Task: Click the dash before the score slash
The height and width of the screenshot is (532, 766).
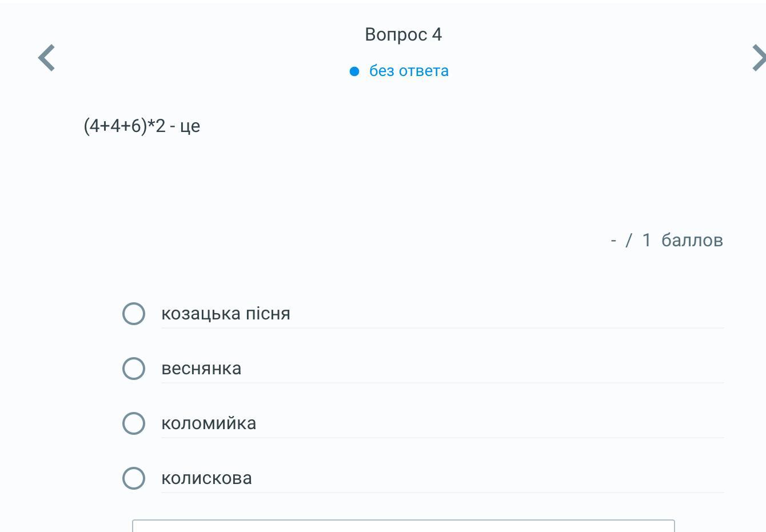Action: (x=613, y=240)
